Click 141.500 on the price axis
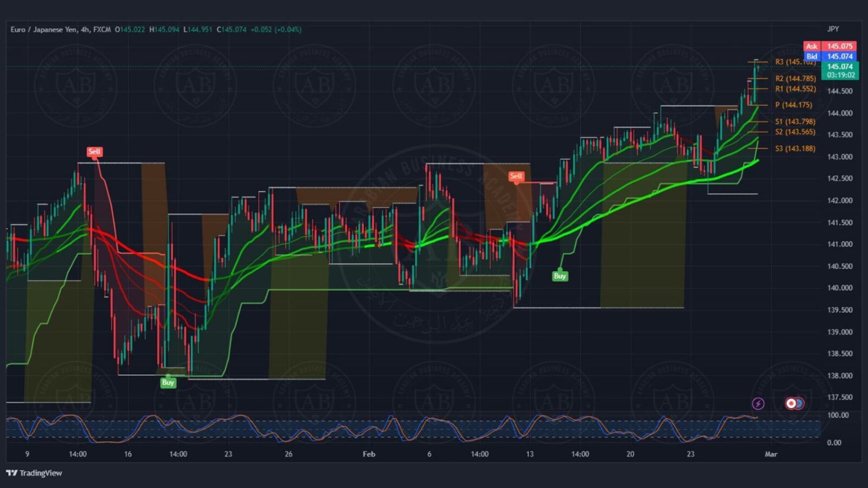868x488 pixels. (840, 223)
